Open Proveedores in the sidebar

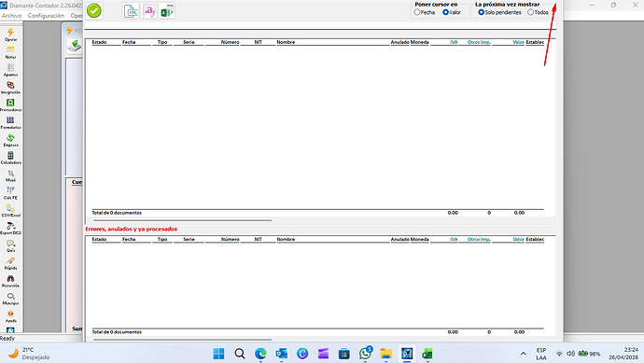(x=10, y=105)
